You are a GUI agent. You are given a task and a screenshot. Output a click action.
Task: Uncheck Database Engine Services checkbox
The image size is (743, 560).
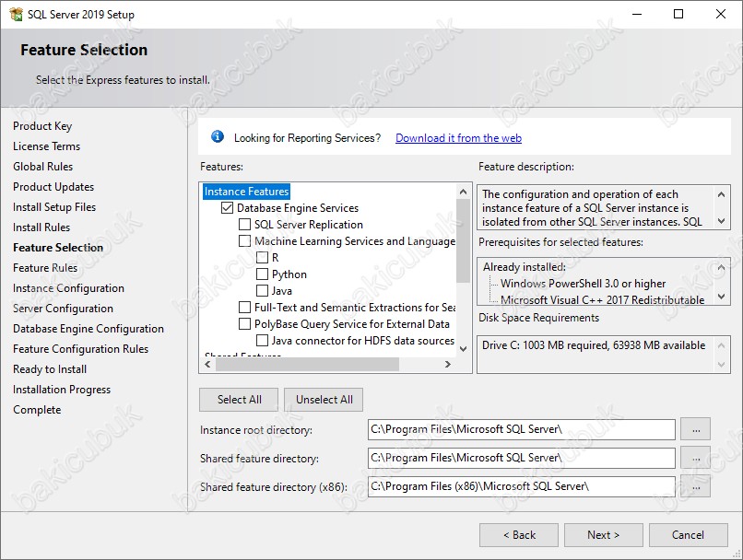click(227, 208)
